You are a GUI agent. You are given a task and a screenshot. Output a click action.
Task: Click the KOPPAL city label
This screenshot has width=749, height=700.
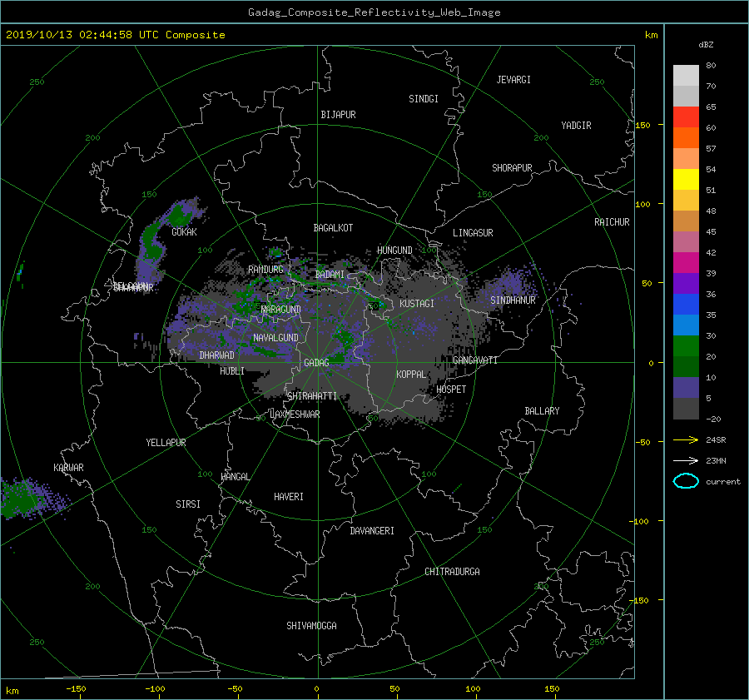(x=411, y=374)
